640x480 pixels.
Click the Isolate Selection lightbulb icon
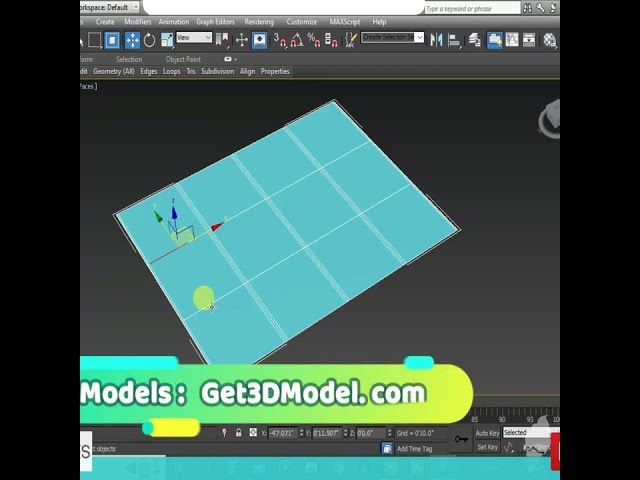[224, 433]
